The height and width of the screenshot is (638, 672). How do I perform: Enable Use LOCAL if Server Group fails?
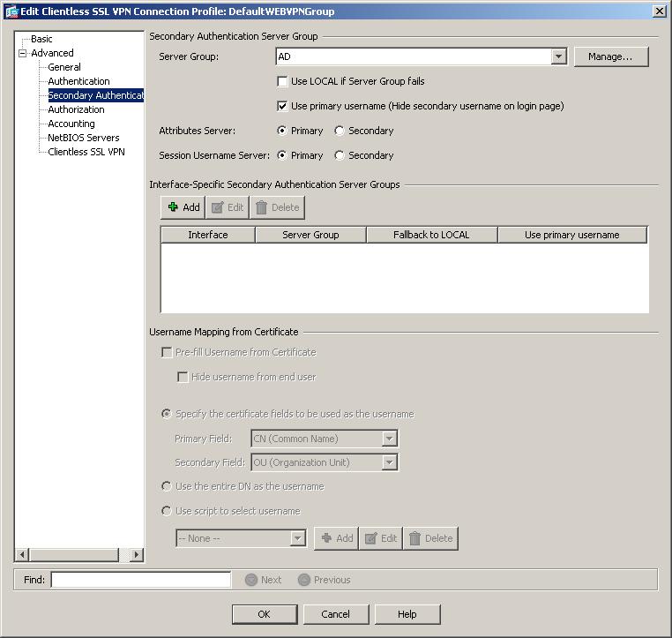282,81
